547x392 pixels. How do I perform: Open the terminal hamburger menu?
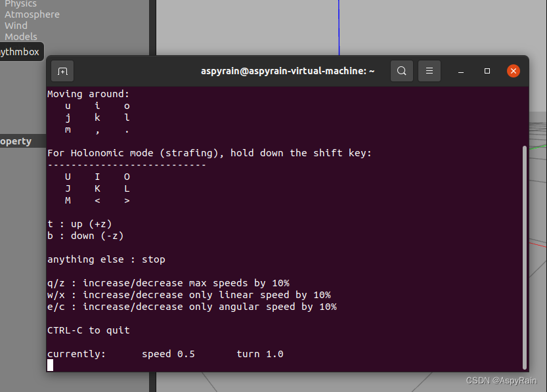(429, 71)
